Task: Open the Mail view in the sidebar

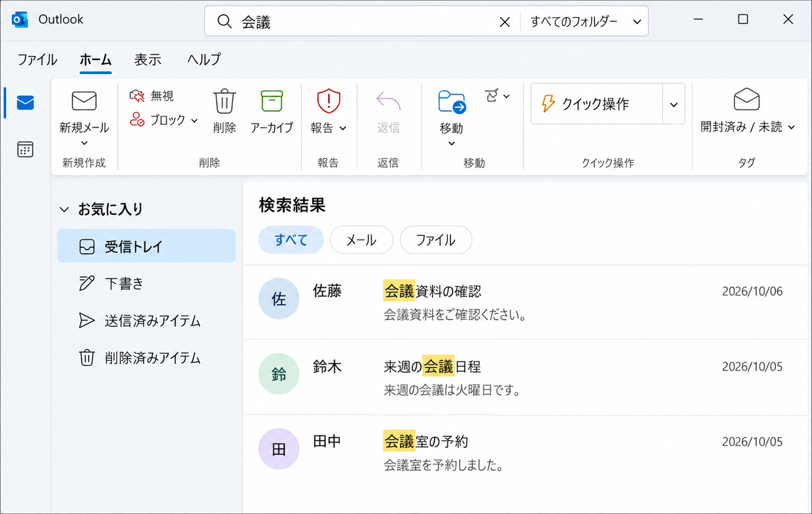Action: click(25, 103)
